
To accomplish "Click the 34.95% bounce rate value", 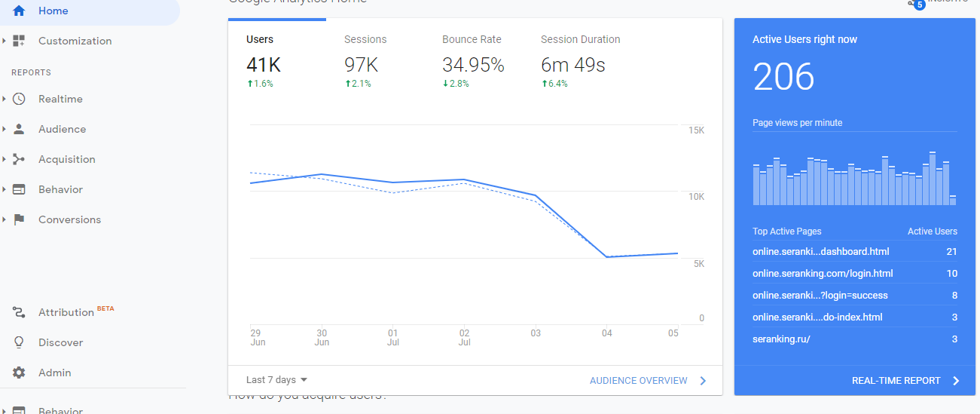I will (473, 66).
